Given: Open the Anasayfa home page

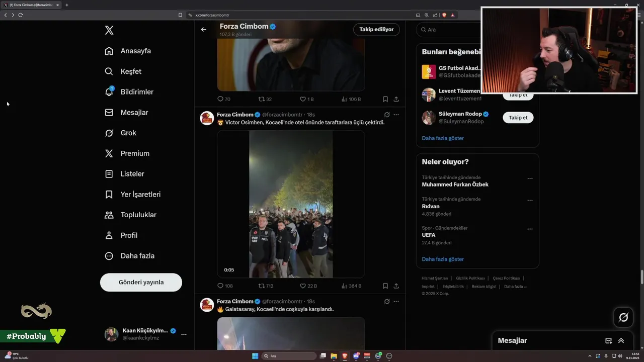Looking at the screenshot, I should (x=128, y=51).
